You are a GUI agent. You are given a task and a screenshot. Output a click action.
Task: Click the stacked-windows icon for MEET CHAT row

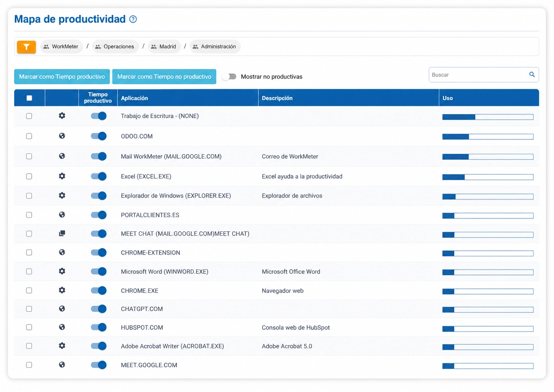pyautogui.click(x=62, y=233)
